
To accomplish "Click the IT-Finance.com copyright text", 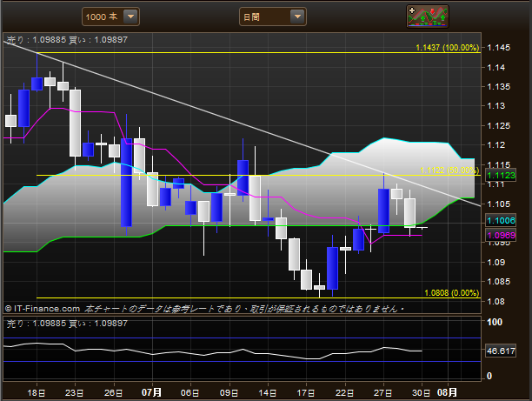I will (43, 309).
